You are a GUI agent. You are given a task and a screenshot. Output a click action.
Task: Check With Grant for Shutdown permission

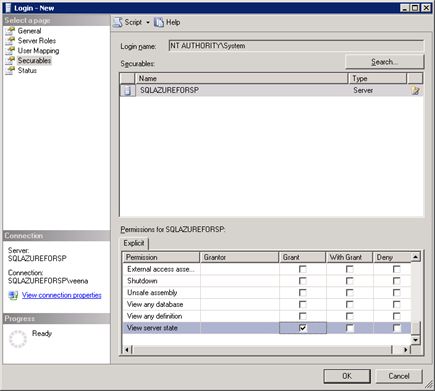click(350, 281)
